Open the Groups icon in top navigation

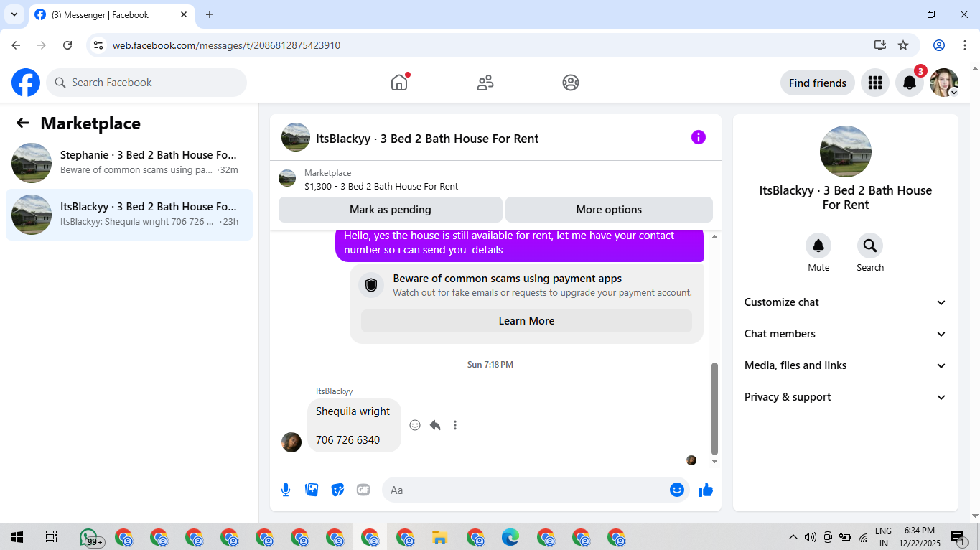pyautogui.click(x=571, y=83)
